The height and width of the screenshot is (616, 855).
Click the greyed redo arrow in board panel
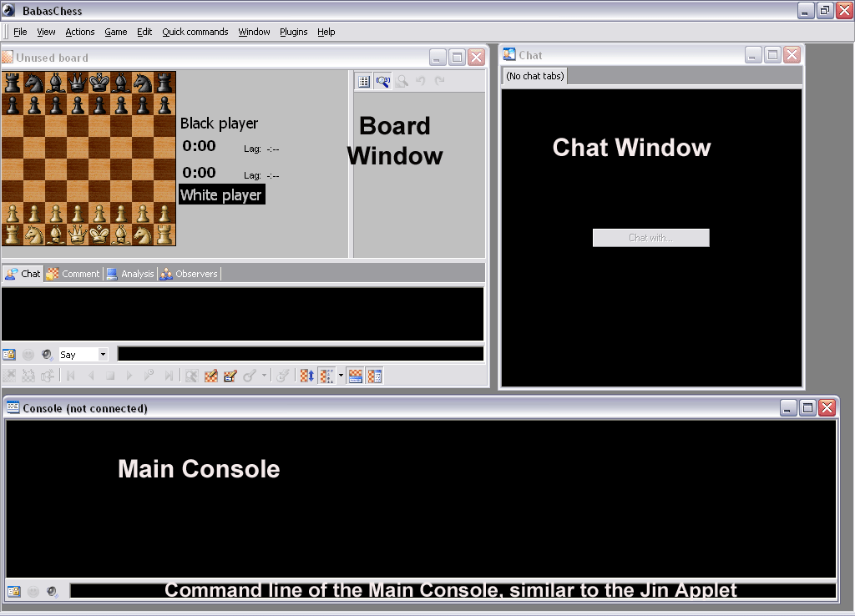pos(439,81)
